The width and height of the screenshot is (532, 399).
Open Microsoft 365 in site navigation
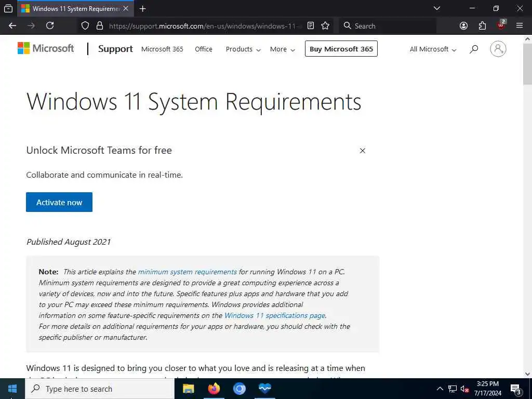pyautogui.click(x=162, y=49)
